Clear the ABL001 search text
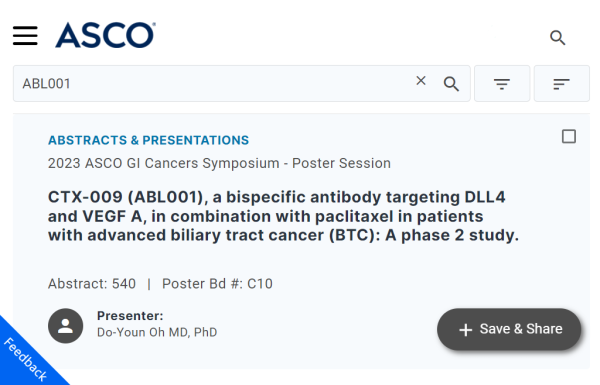 point(421,81)
